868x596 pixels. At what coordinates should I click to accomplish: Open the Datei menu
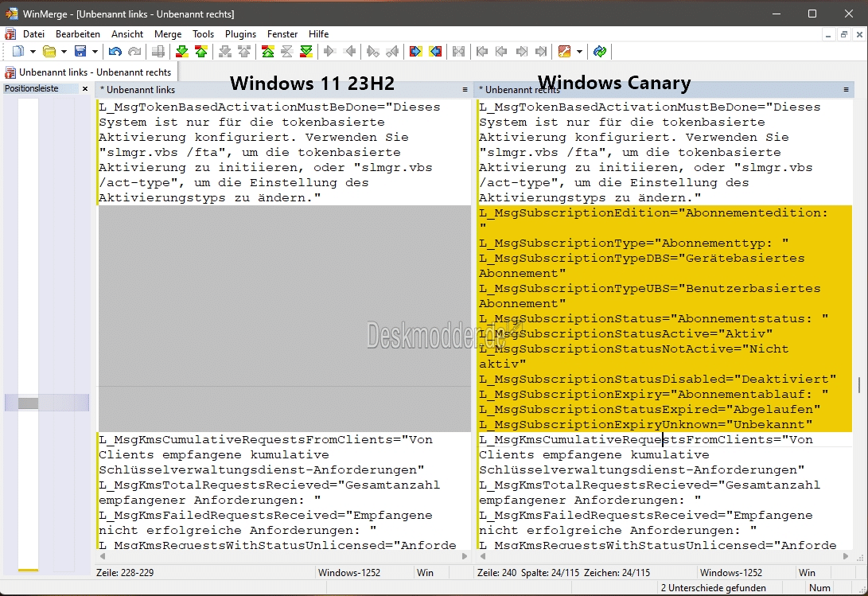(x=33, y=33)
